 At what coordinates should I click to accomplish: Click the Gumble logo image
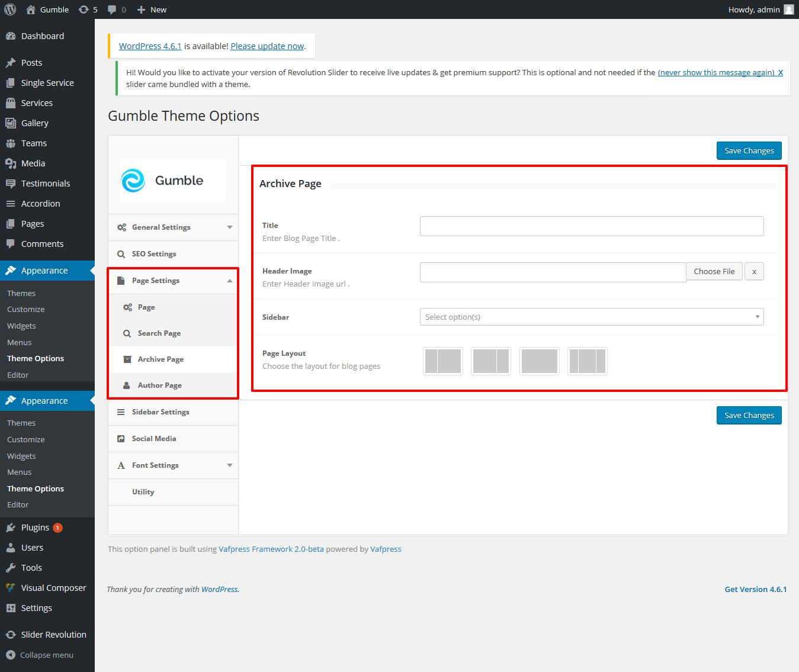pyautogui.click(x=173, y=181)
